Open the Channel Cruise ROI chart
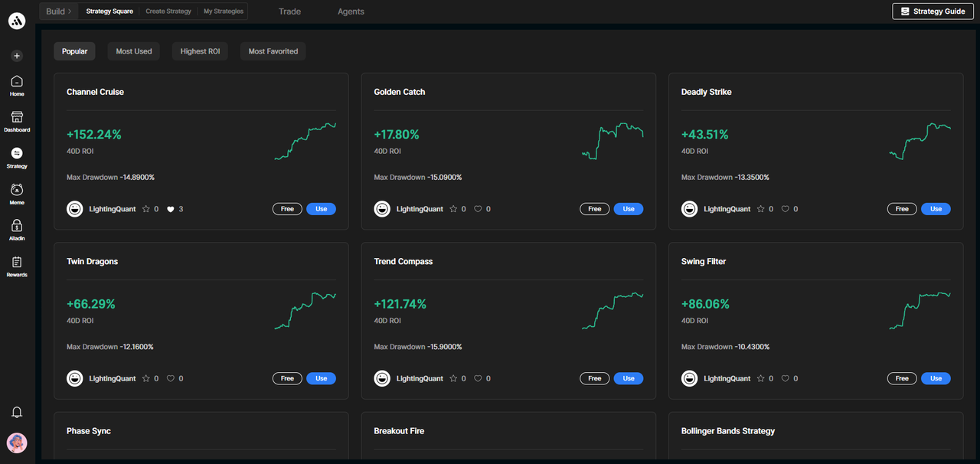The height and width of the screenshot is (464, 980). coord(305,141)
